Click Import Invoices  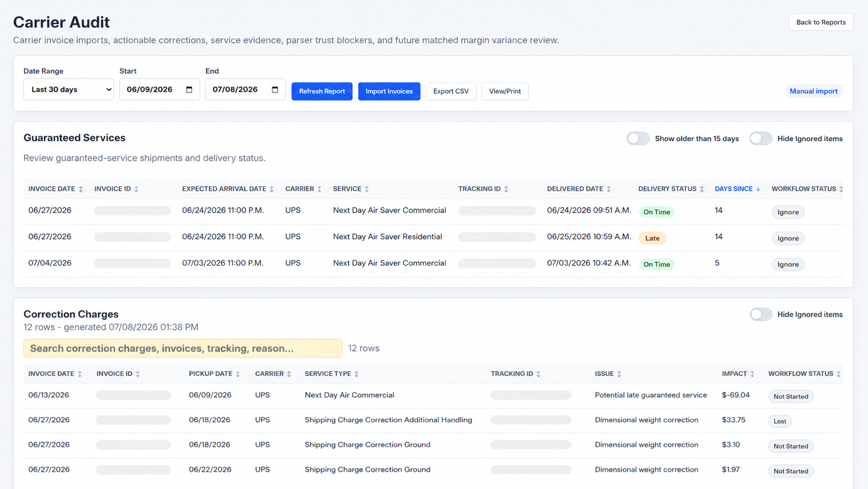pos(389,91)
